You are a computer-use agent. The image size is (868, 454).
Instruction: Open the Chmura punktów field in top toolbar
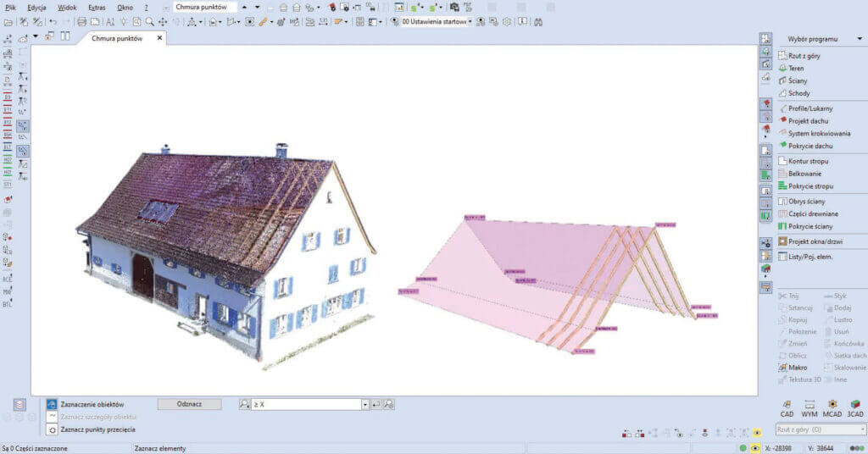point(205,7)
